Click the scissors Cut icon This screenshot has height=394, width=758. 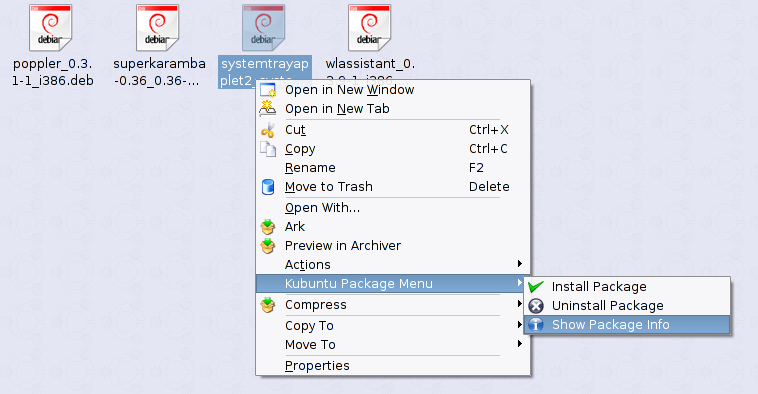point(268,130)
